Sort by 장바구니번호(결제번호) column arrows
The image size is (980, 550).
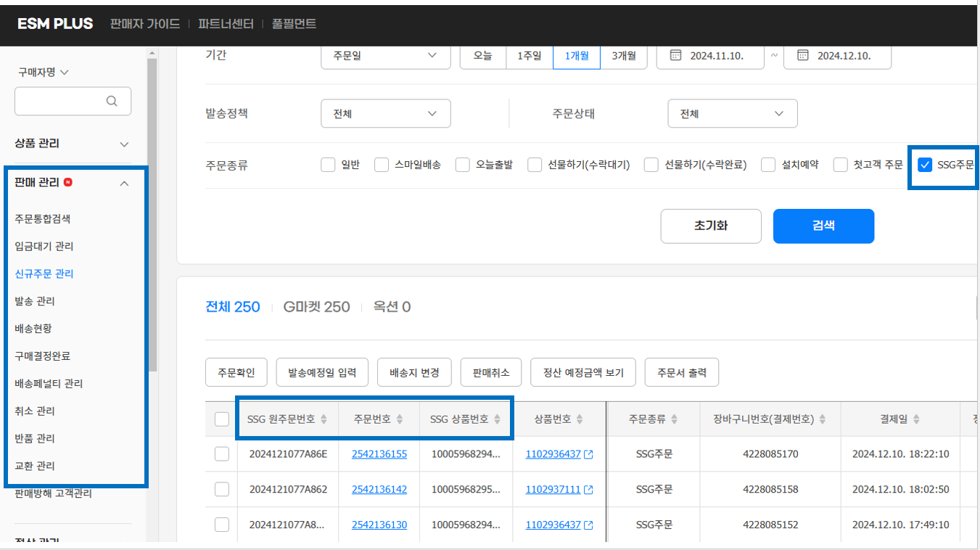[x=823, y=419]
